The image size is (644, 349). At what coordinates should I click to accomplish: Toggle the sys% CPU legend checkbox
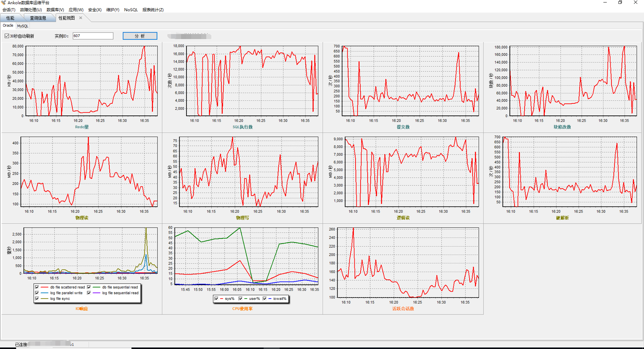click(x=216, y=299)
